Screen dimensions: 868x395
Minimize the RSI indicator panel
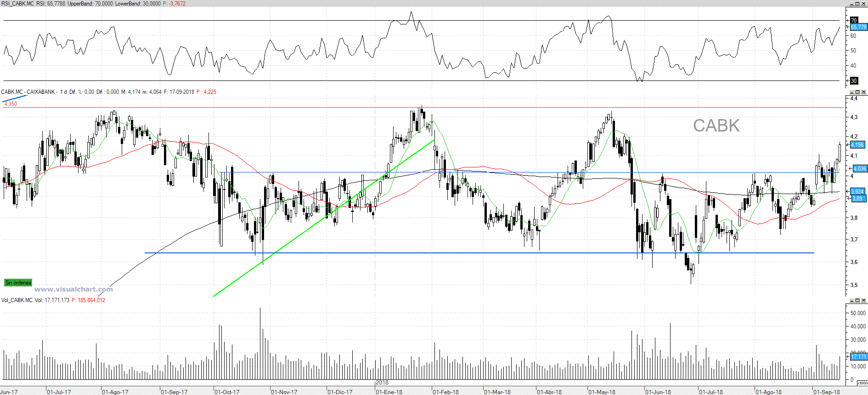pyautogui.click(x=851, y=4)
